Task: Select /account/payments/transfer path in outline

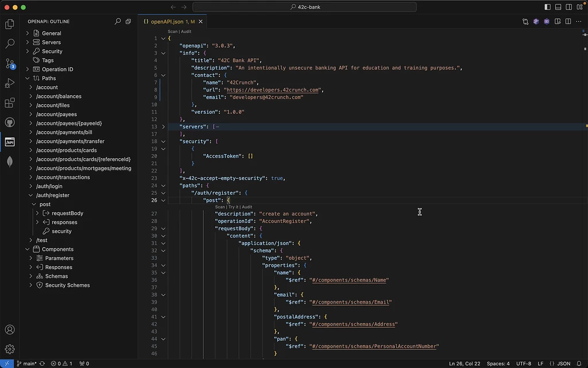Action: tap(70, 141)
